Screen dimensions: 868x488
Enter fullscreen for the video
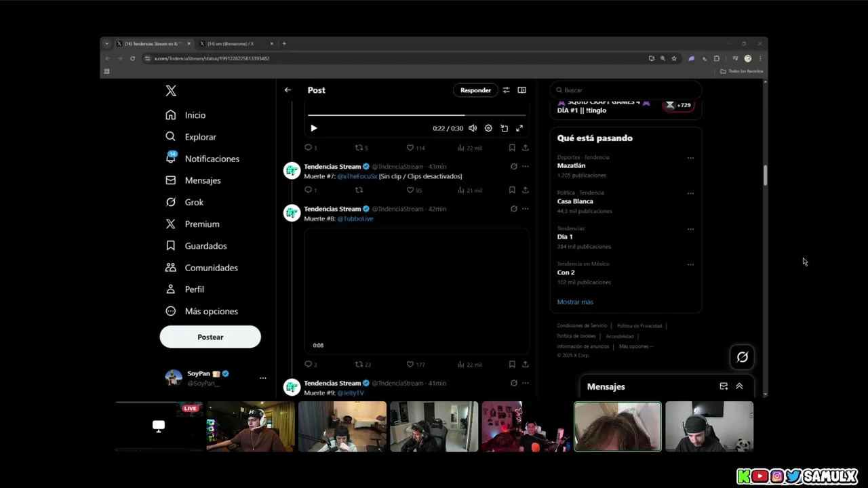[x=519, y=128]
